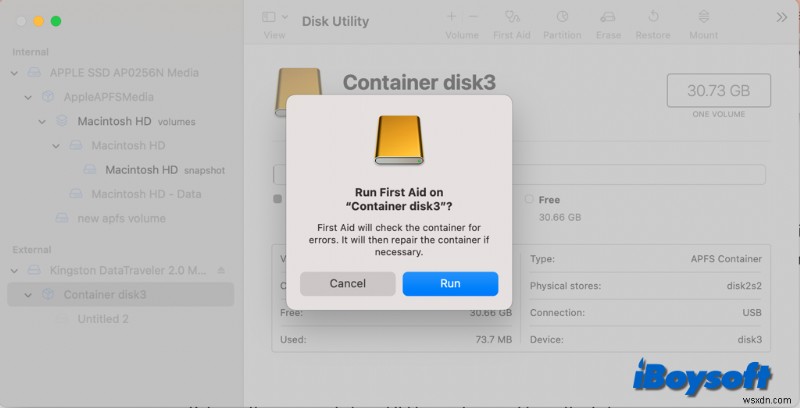The width and height of the screenshot is (800, 408).
Task: Select APPLE SSD AP0256N Media disk icon
Action: click(34, 72)
